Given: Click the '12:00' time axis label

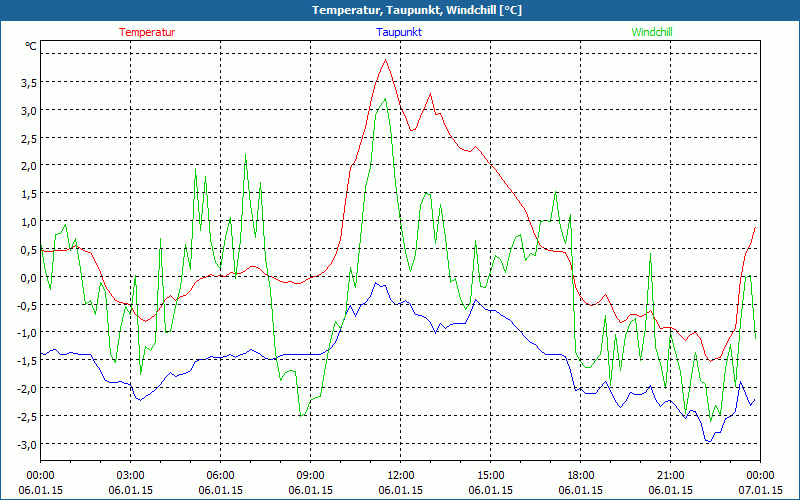Looking at the screenshot, I should pos(401,476).
